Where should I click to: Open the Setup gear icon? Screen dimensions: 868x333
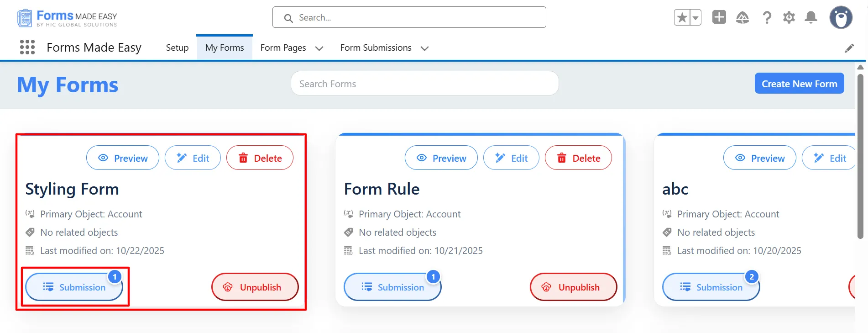click(789, 18)
